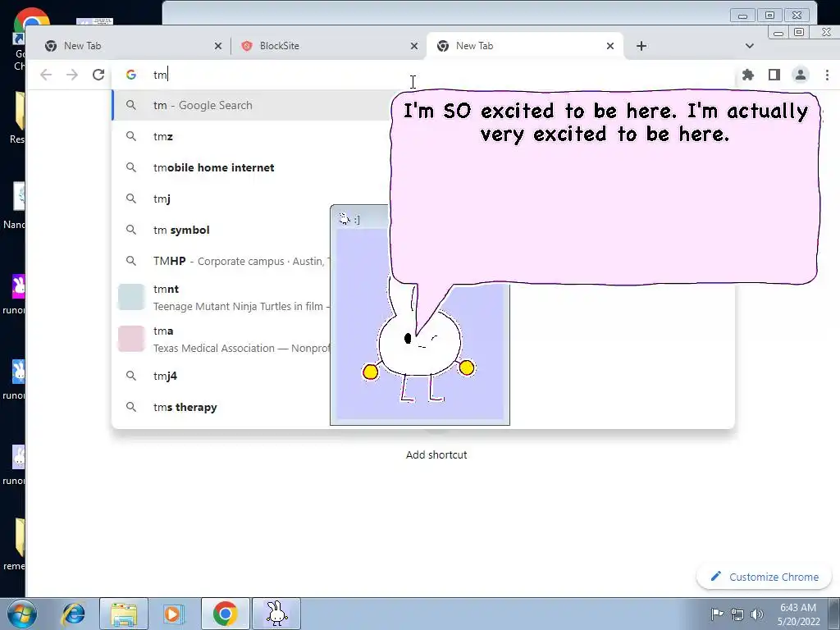
Task: Click the taskbar clock showing 6:43 AM
Action: (799, 614)
